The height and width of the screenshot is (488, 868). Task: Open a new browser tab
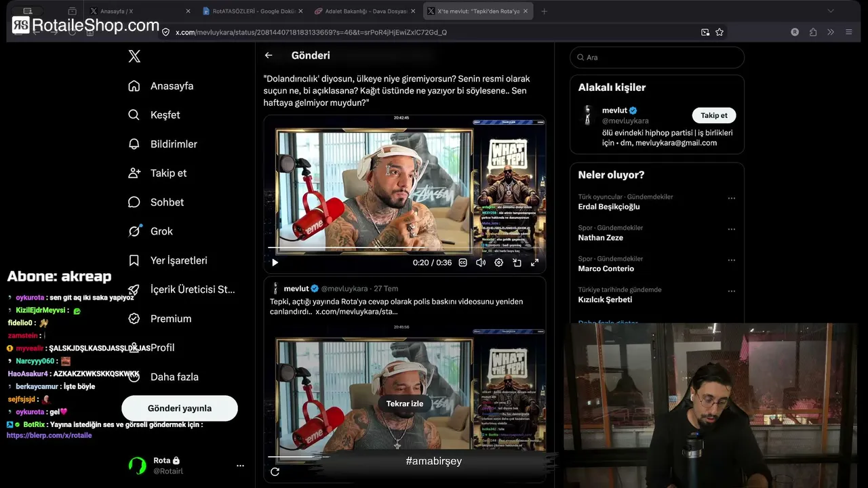coord(544,12)
